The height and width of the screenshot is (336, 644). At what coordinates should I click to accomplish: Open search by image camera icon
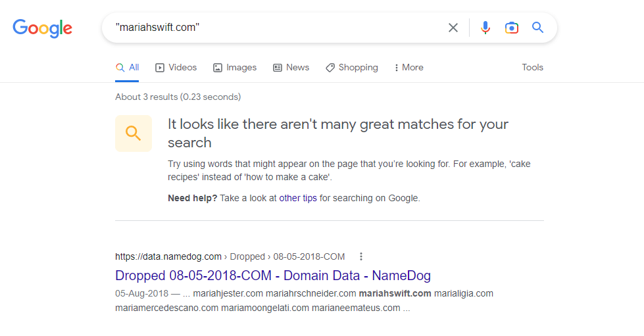[511, 28]
